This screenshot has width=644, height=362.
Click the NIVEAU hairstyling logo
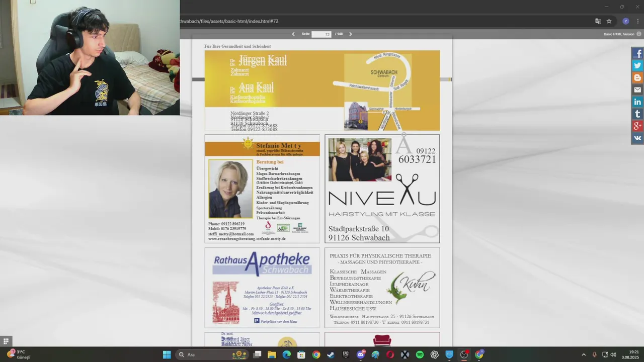(x=382, y=195)
